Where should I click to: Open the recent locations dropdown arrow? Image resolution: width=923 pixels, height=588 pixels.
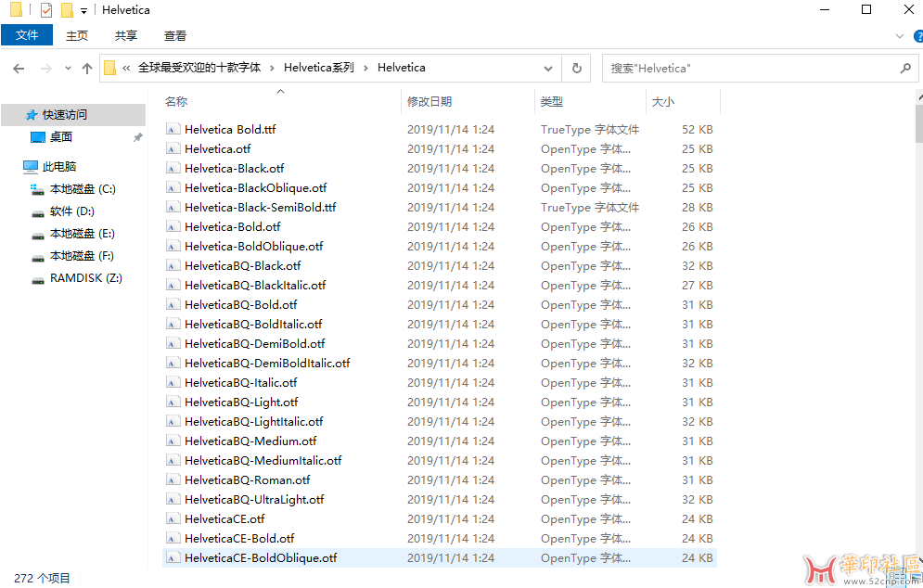[68, 69]
